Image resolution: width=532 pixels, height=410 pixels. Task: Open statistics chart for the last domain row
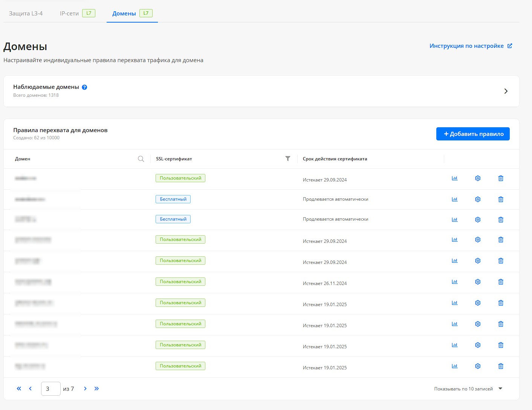point(455,366)
